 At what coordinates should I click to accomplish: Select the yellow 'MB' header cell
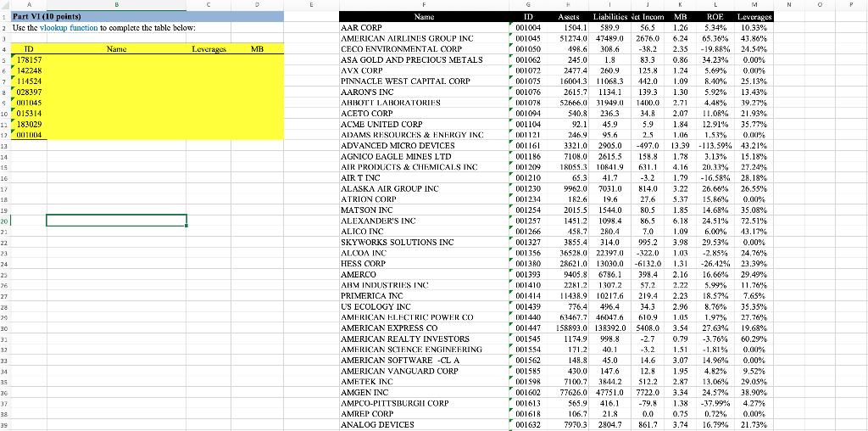click(x=258, y=48)
